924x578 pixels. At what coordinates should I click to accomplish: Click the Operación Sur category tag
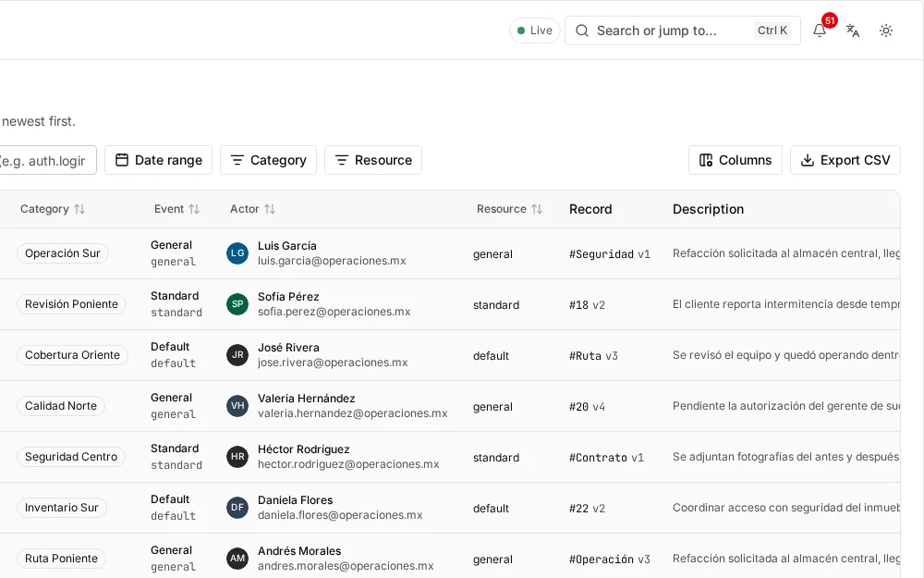pos(63,253)
